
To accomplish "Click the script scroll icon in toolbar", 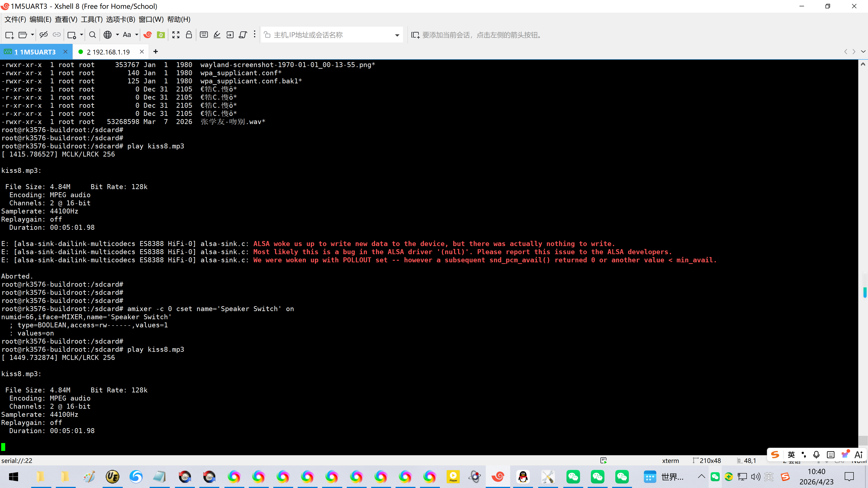I will pyautogui.click(x=243, y=35).
